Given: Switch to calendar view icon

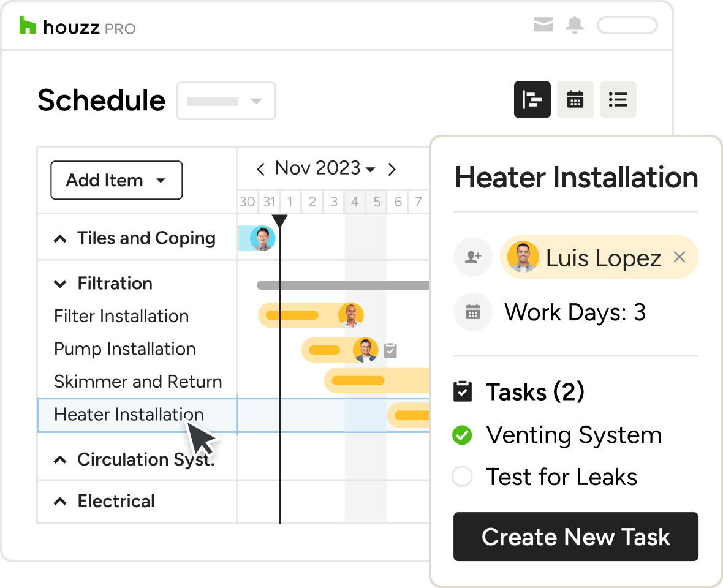Looking at the screenshot, I should point(575,99).
